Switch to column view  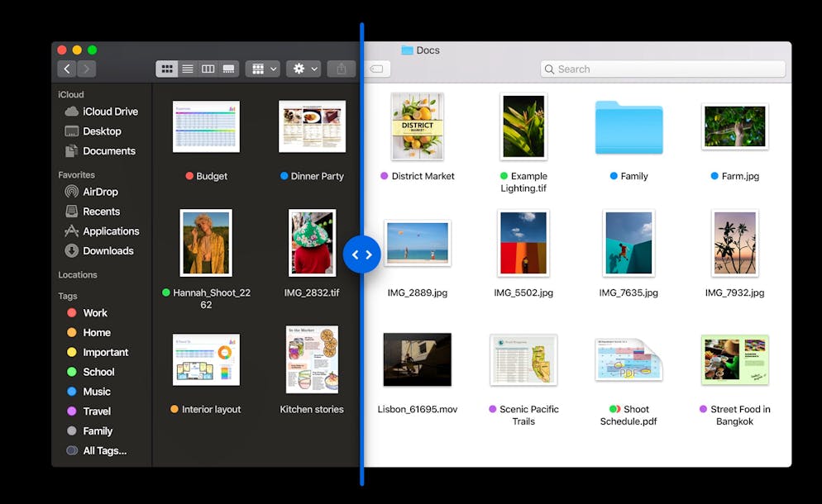[x=208, y=69]
